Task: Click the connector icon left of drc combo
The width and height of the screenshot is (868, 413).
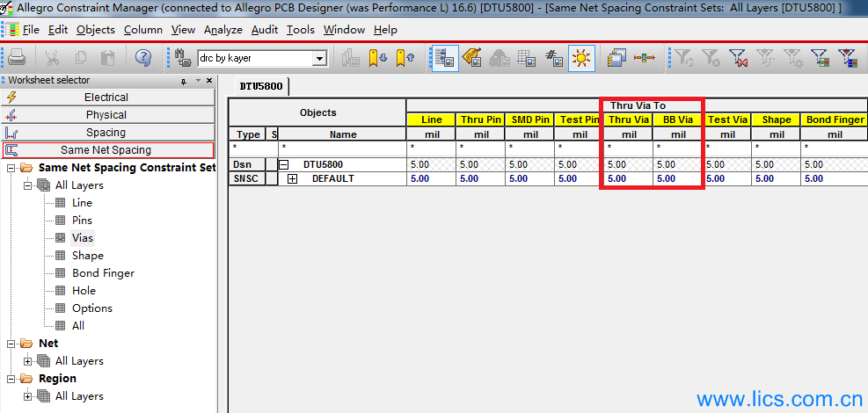Action: [183, 57]
